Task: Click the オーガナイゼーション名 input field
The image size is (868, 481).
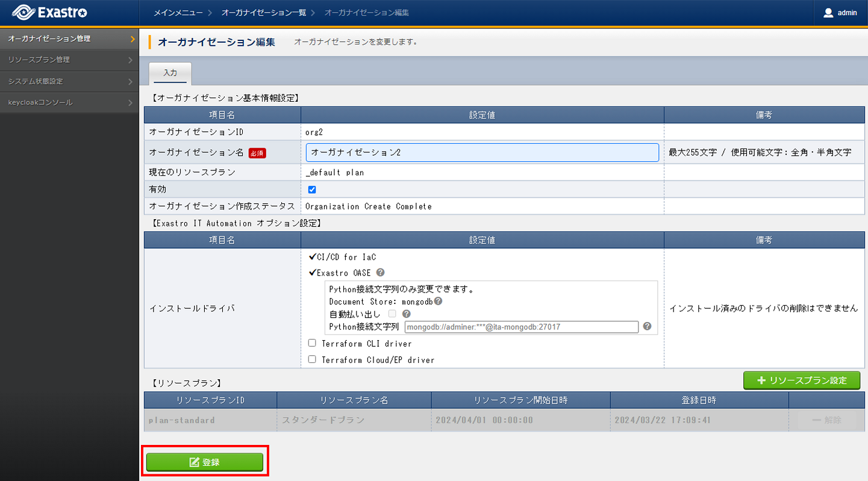Action: click(x=482, y=152)
